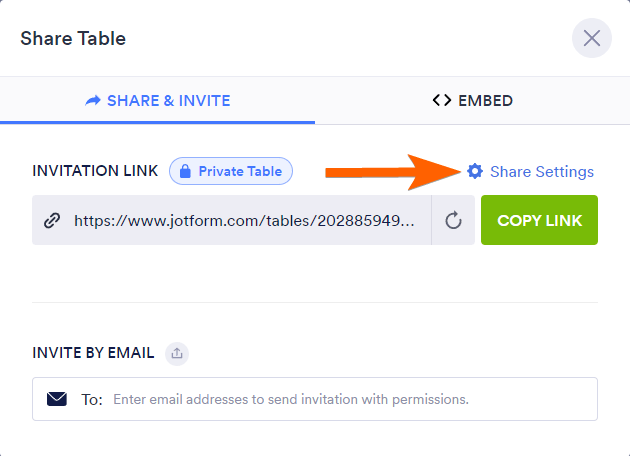630x456 pixels.
Task: Open the Embed tab
Action: (x=472, y=101)
